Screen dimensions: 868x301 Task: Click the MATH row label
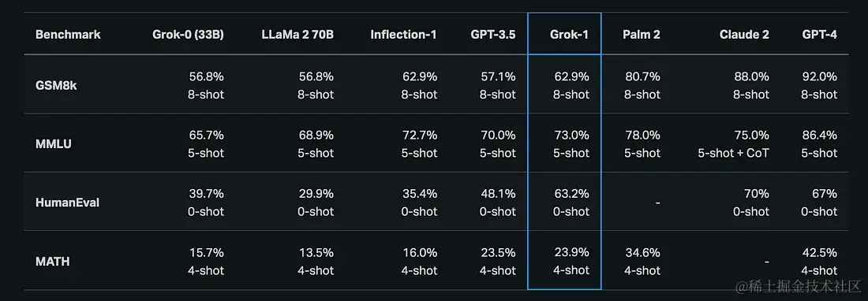[x=53, y=262]
